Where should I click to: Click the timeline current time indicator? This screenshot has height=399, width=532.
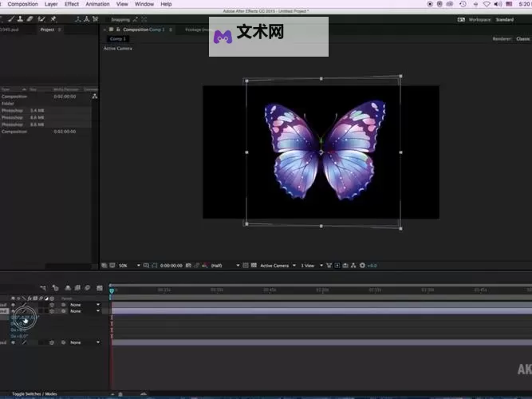point(112,290)
